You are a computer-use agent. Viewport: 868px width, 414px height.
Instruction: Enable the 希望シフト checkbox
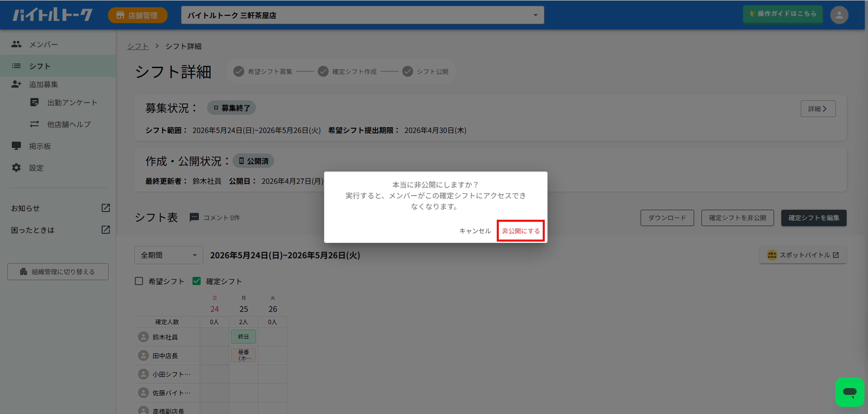coord(139,281)
